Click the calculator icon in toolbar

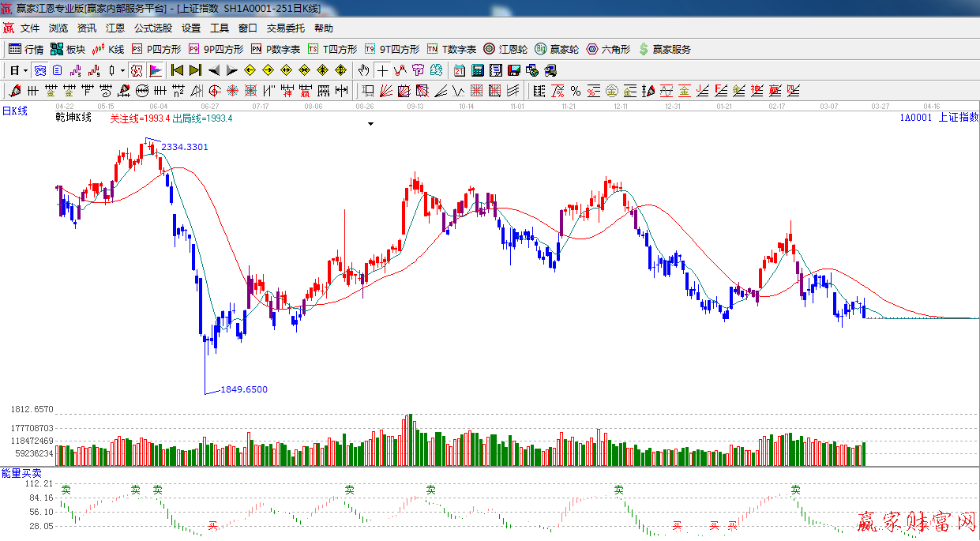tap(478, 70)
